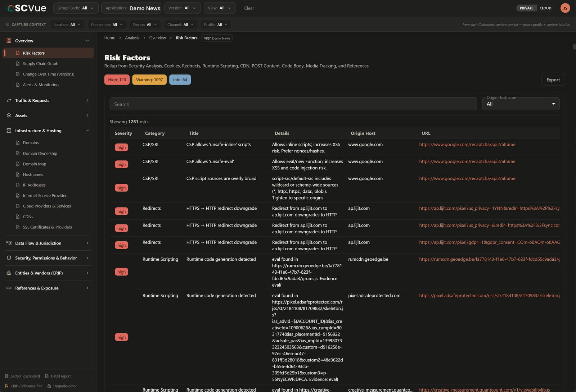Click the Detail report icon in footer
The image size is (576, 392).
coord(47,376)
